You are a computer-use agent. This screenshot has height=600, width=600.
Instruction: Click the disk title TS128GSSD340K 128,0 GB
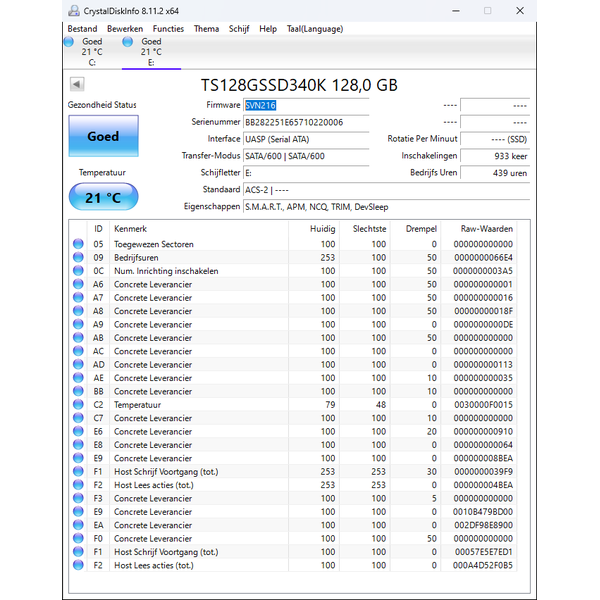299,85
